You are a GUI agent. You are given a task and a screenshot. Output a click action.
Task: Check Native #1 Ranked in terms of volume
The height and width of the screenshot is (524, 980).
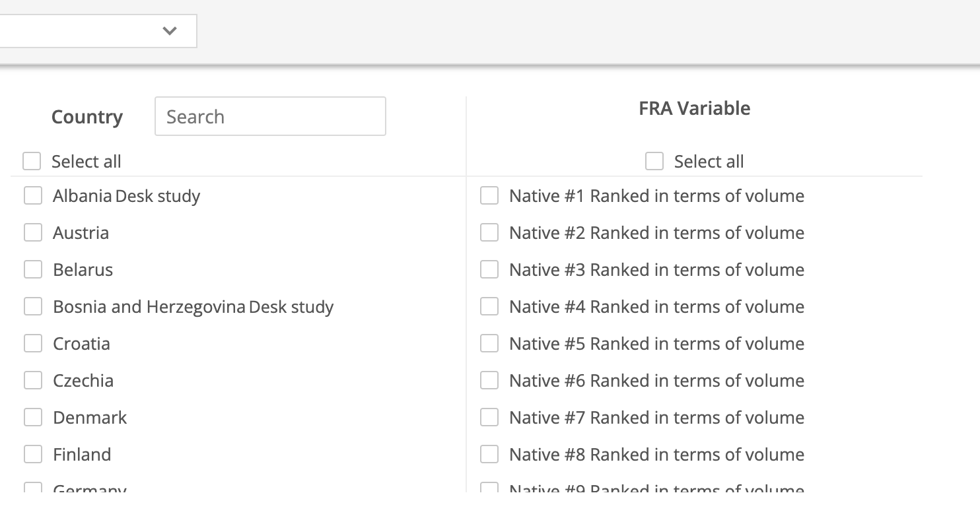[489, 195]
